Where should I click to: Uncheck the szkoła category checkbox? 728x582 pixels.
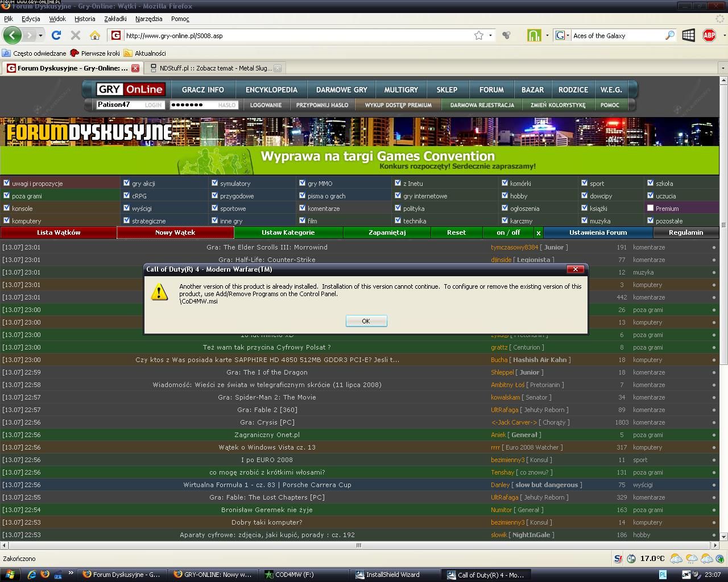click(650, 183)
